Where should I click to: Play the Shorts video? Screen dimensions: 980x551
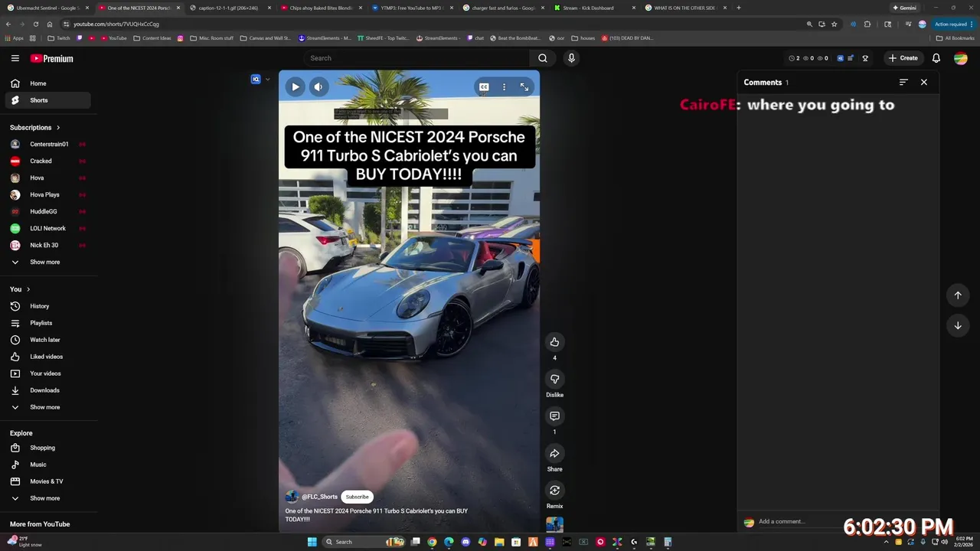point(295,86)
